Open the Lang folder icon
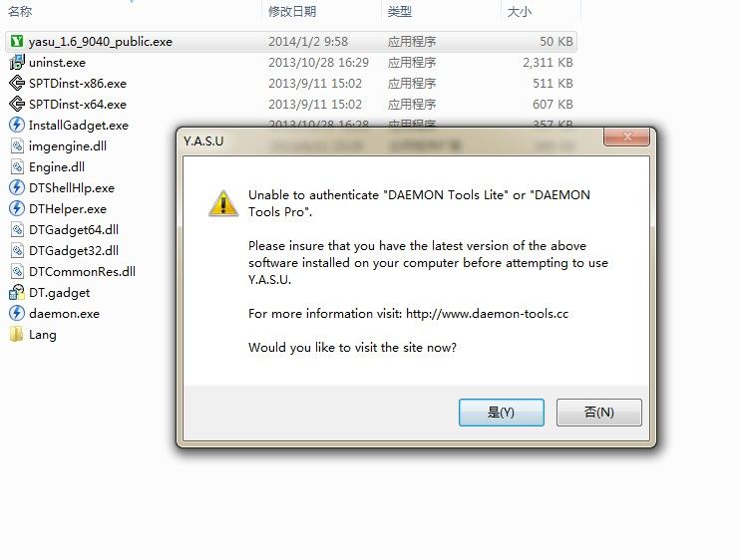The image size is (740, 560). [x=17, y=334]
